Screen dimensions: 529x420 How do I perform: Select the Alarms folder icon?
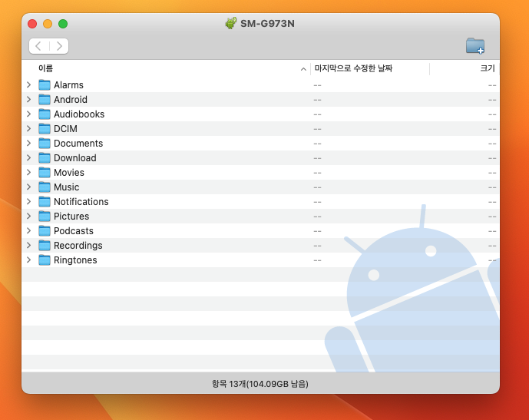pyautogui.click(x=45, y=85)
